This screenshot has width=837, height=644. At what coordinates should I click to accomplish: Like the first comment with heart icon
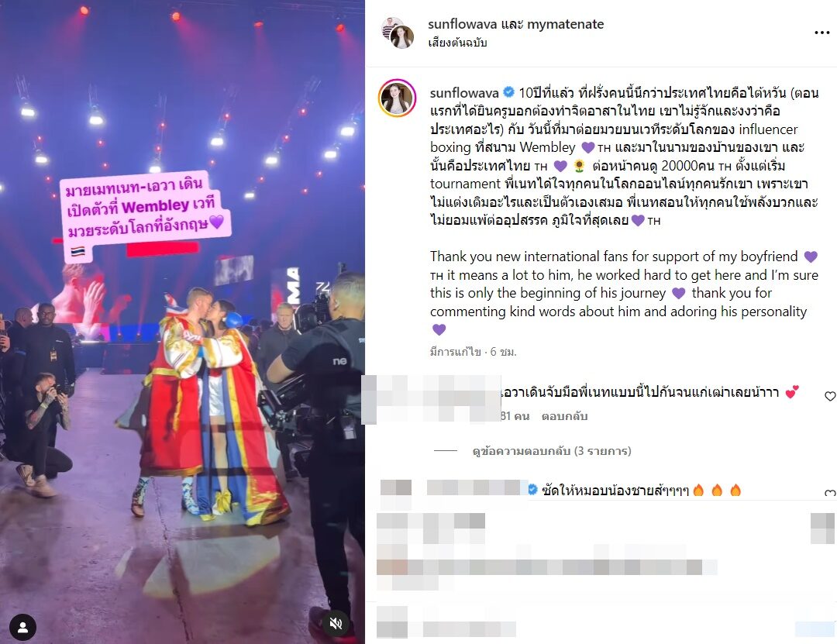click(x=830, y=396)
